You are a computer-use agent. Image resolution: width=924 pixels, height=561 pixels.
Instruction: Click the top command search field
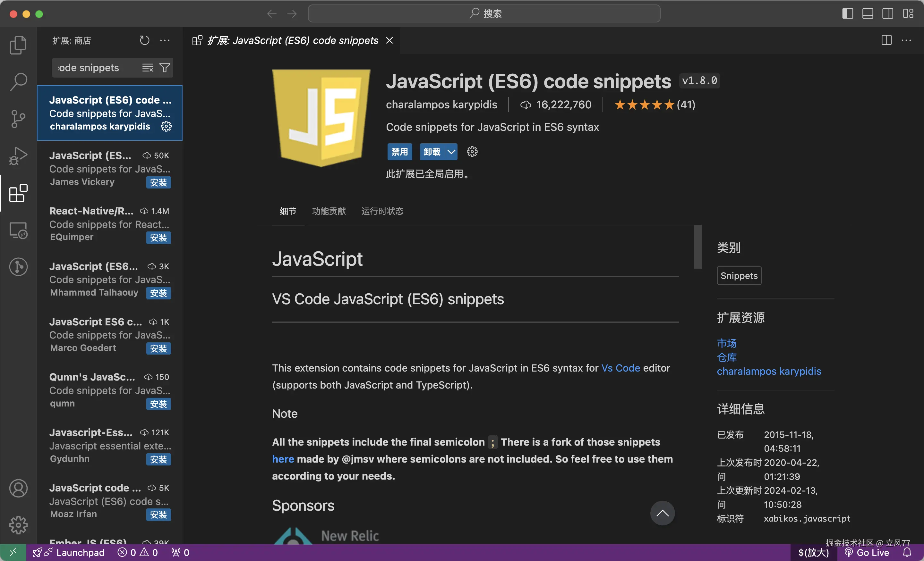[x=484, y=14]
